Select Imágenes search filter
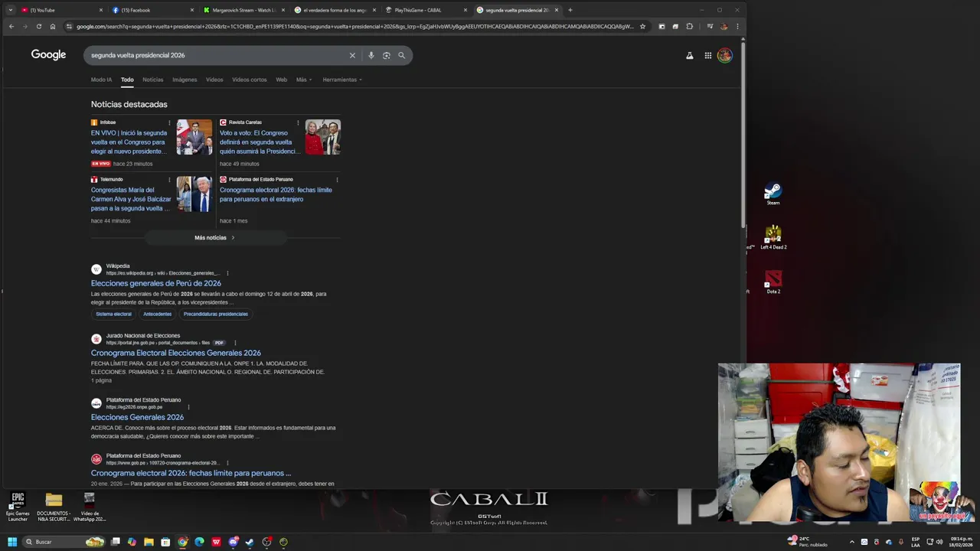 coord(185,80)
